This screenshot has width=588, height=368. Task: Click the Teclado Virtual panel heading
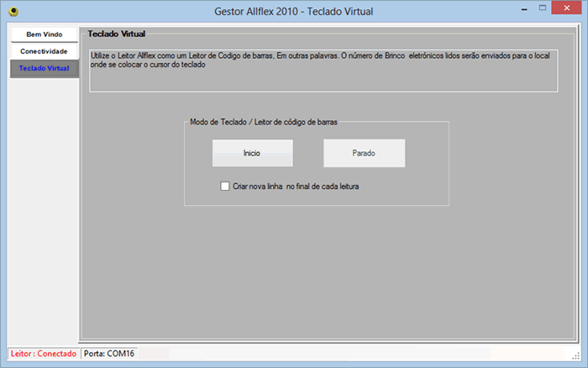pos(116,34)
